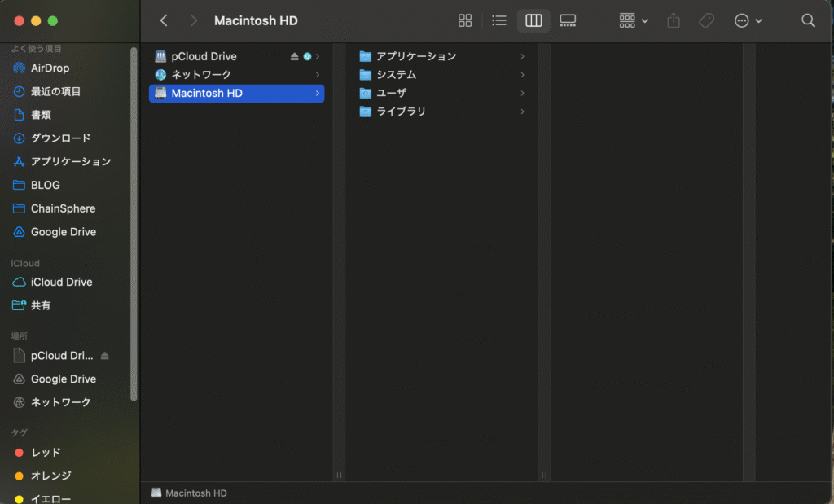Open the Finder search magnifier

(x=808, y=20)
